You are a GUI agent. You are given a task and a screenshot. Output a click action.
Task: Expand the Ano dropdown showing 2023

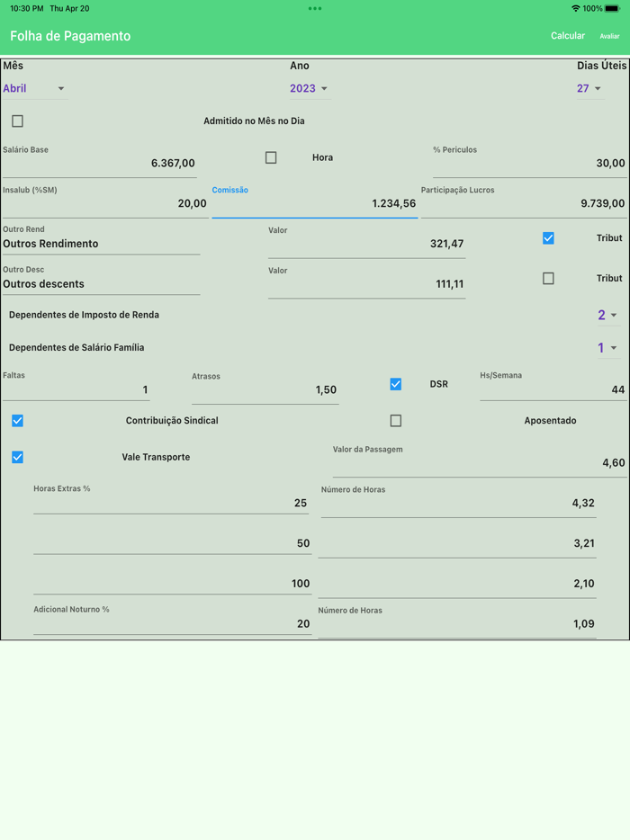click(x=310, y=88)
